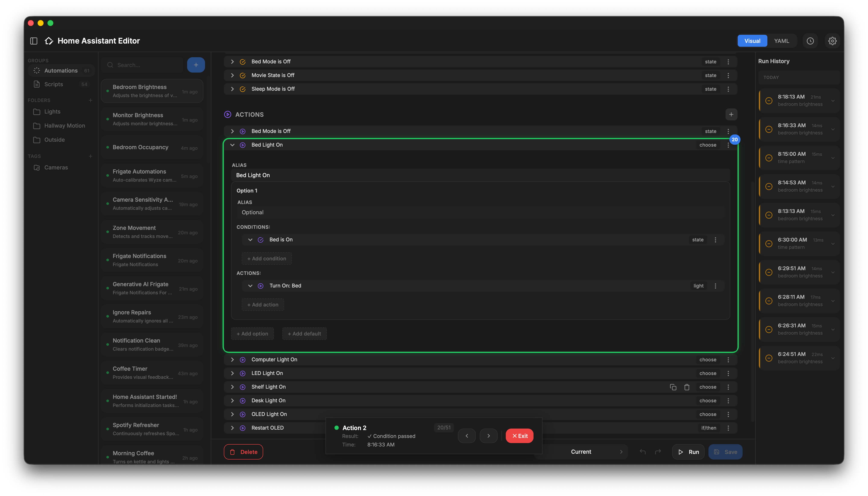Select the Zone Movement automation
Viewport: 868px width, 496px height.
coord(152,232)
